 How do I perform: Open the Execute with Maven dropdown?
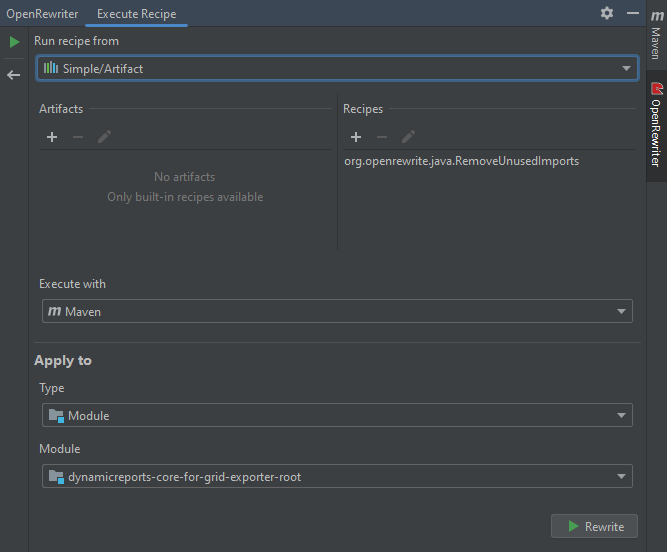(x=337, y=311)
